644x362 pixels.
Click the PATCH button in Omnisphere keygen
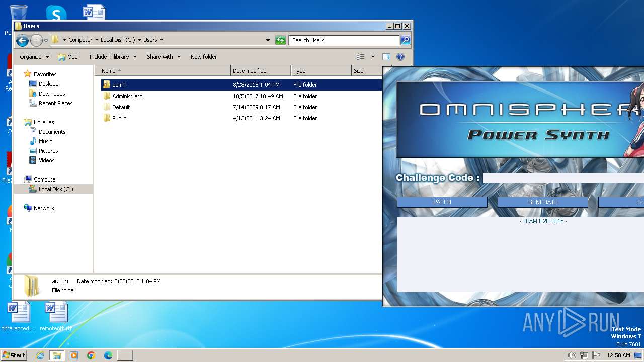click(442, 202)
